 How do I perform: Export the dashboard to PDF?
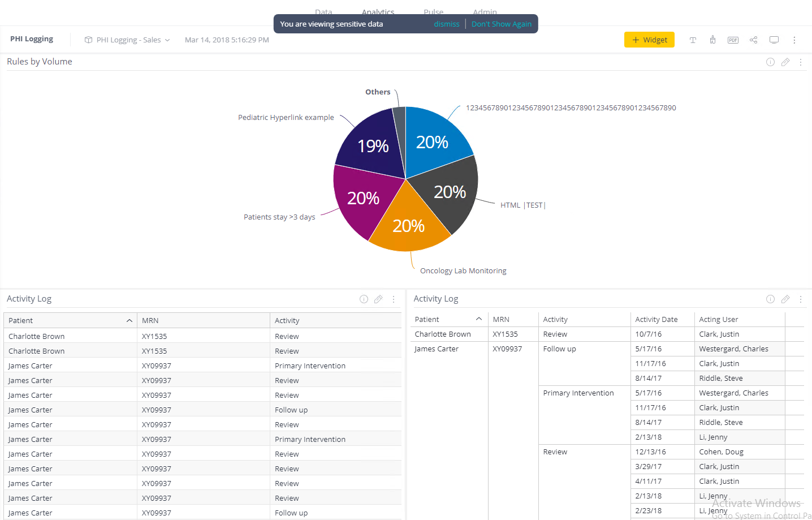click(733, 40)
